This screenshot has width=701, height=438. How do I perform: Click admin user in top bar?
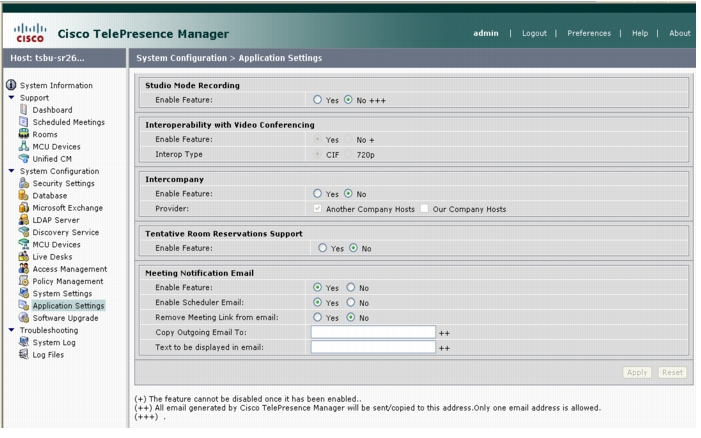[x=486, y=33]
